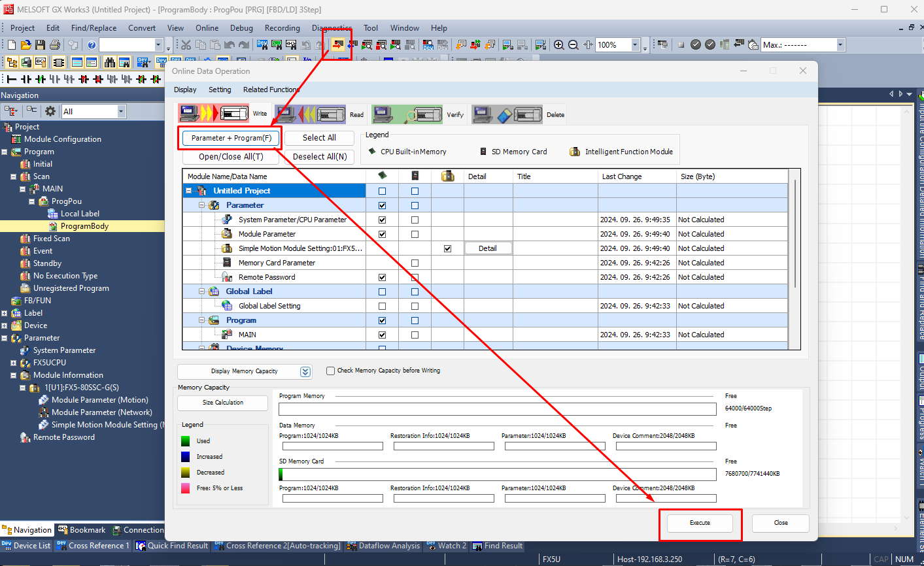This screenshot has height=566, width=924.
Task: Collapse Untitled Project node in data list
Action: click(x=189, y=191)
